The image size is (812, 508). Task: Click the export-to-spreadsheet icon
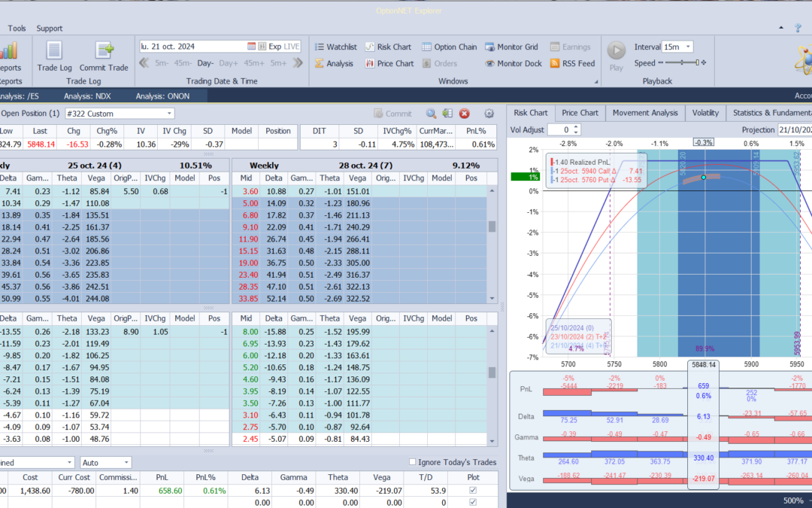tap(447, 114)
